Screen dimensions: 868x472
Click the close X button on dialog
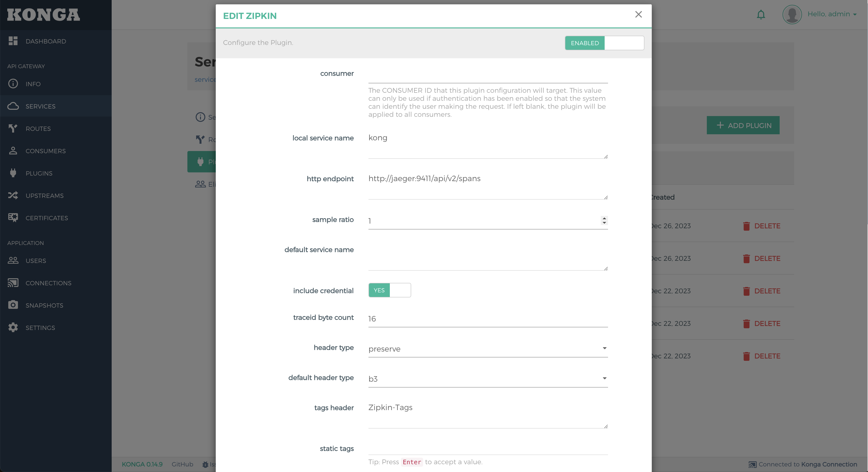tap(638, 14)
